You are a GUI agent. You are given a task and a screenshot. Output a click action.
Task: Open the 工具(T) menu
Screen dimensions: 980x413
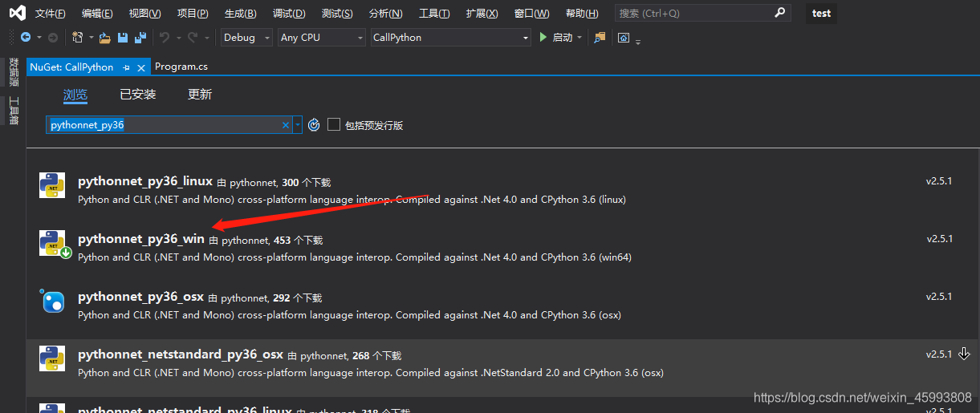pos(434,14)
